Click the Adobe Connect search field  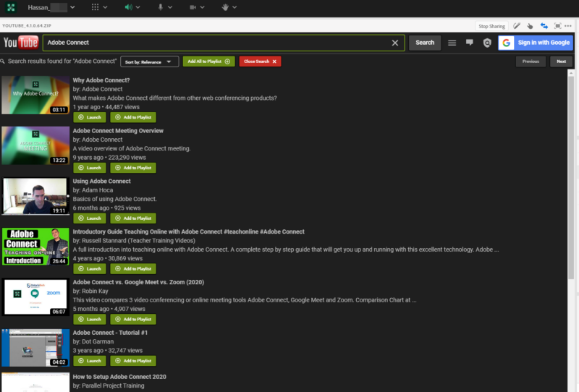[x=224, y=43]
